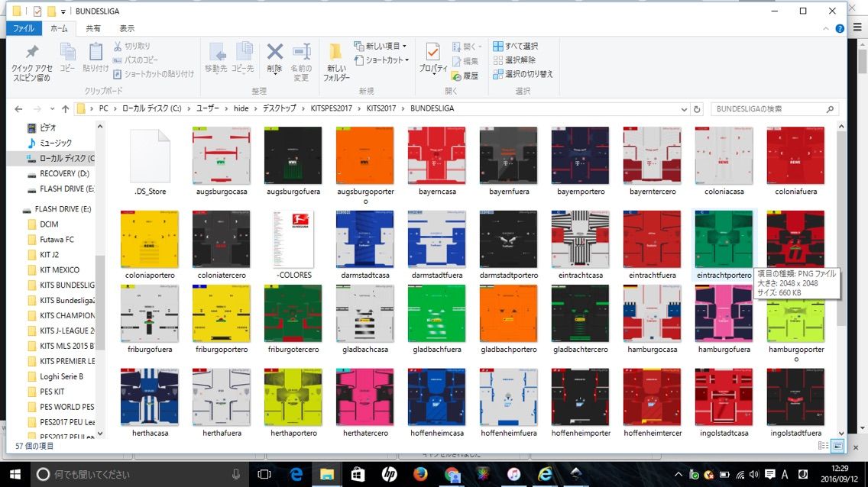Switch to details view in status bar
The width and height of the screenshot is (868, 487).
[823, 446]
